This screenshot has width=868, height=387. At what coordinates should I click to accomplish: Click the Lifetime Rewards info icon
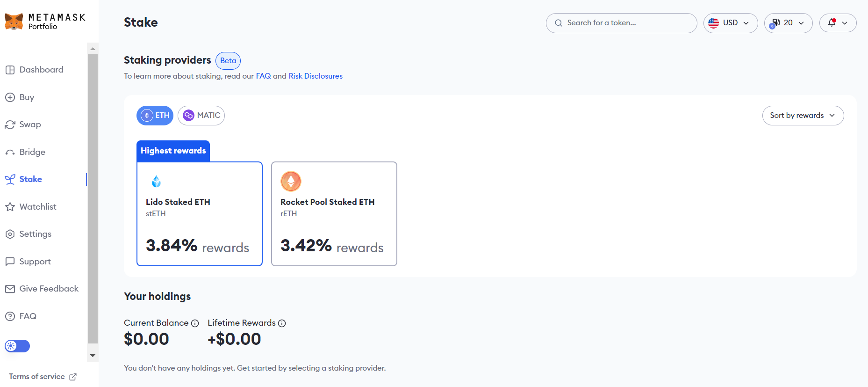pos(282,323)
